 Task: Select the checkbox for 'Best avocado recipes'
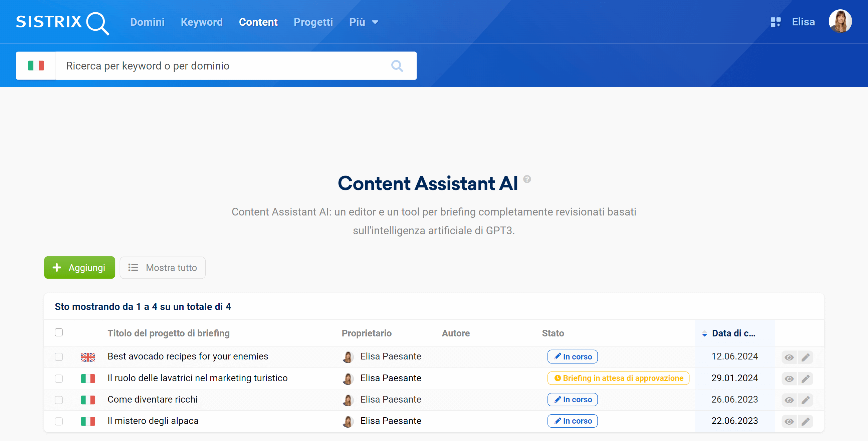(x=59, y=356)
